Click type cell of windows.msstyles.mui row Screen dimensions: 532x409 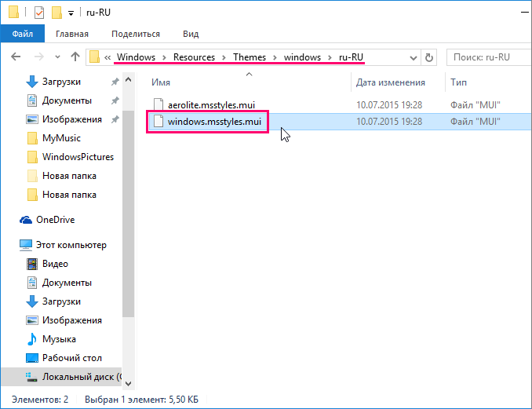(476, 122)
